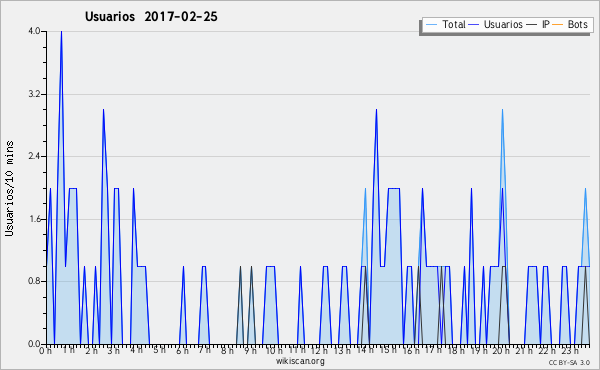Click the small 1.0 peak at 6 h
The height and width of the screenshot is (370, 600).
click(183, 267)
